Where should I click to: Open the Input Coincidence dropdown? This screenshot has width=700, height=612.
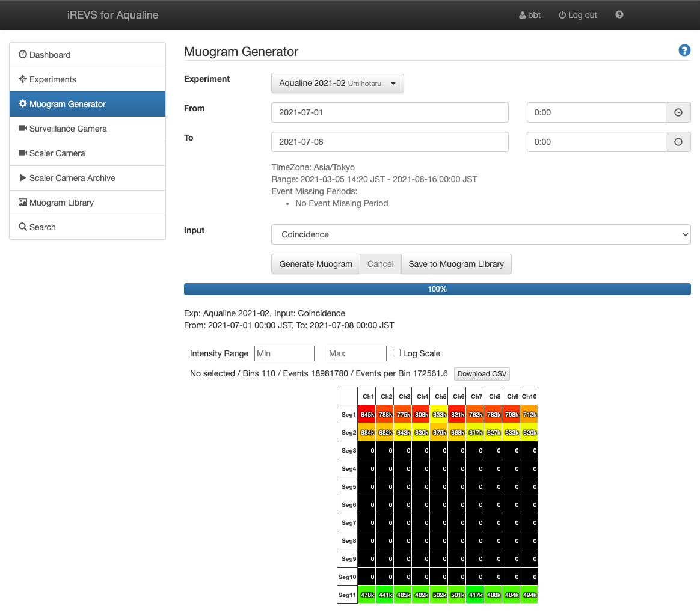pyautogui.click(x=480, y=234)
